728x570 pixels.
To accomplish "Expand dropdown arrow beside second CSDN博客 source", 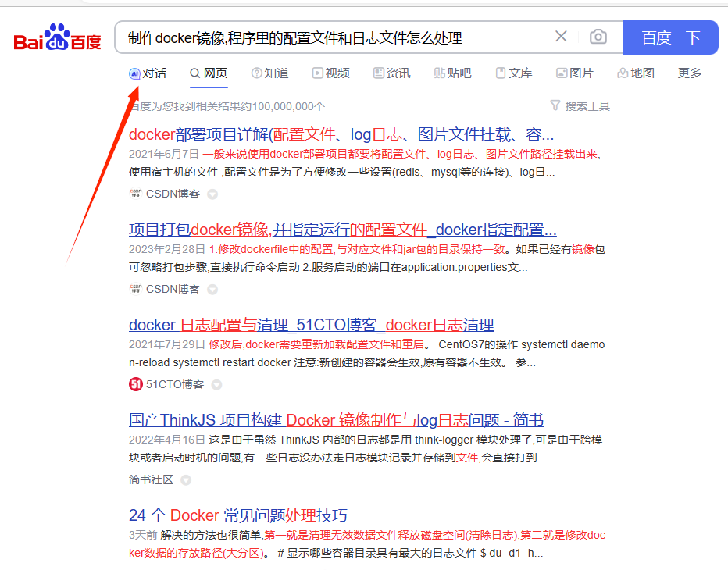I will [x=212, y=290].
